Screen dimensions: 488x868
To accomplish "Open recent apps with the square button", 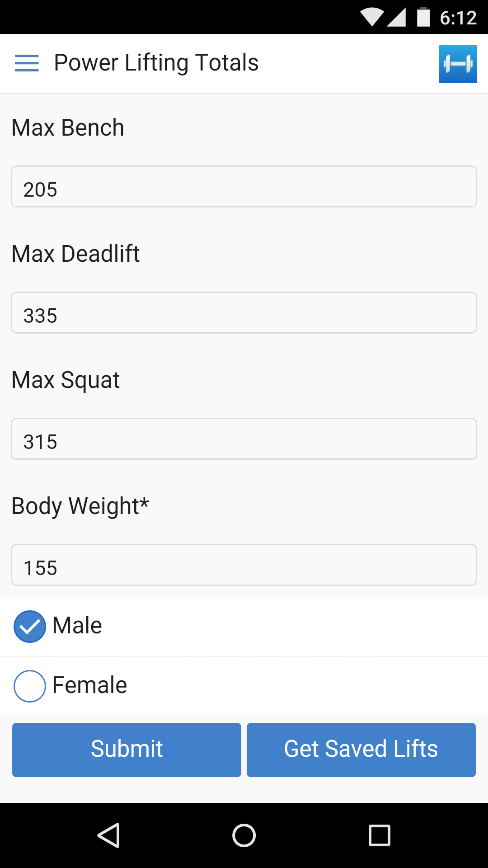I will (380, 835).
